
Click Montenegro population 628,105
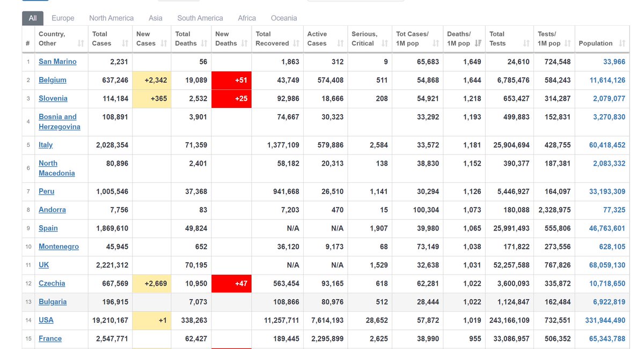point(612,247)
